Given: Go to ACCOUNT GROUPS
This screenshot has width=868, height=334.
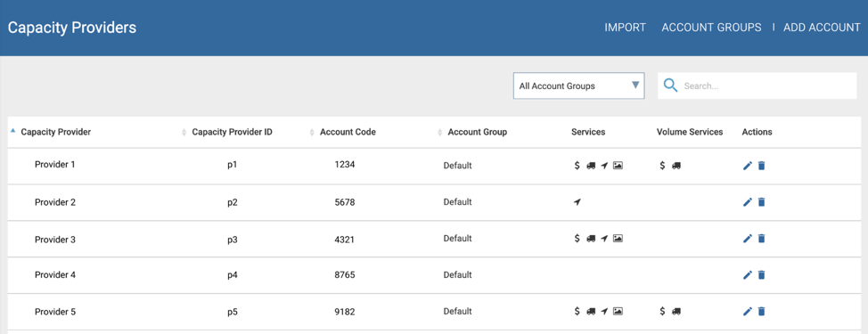Looking at the screenshot, I should point(711,28).
